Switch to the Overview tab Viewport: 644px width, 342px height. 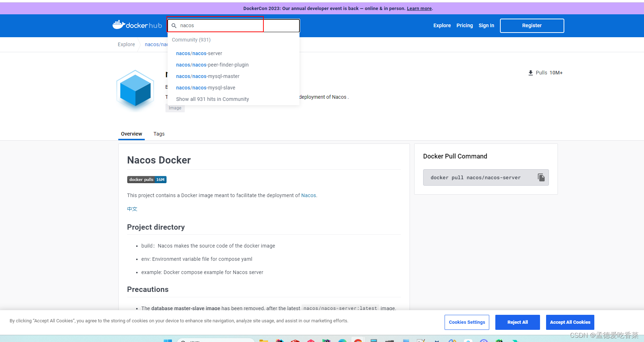[x=132, y=134]
